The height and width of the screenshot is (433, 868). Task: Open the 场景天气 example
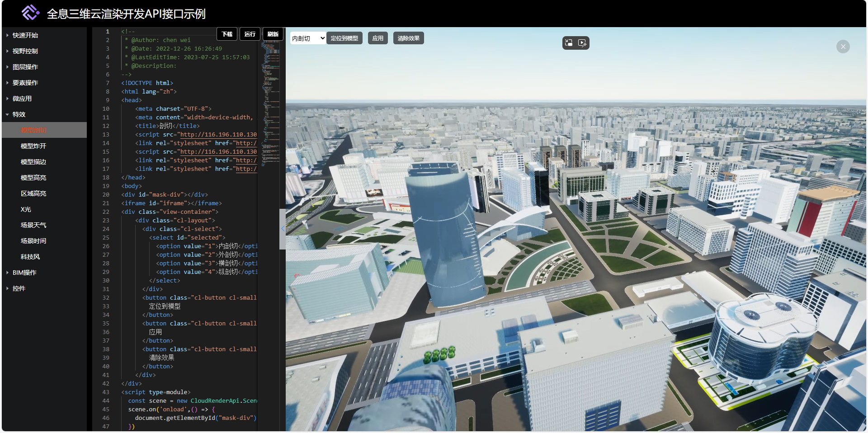pyautogui.click(x=33, y=225)
